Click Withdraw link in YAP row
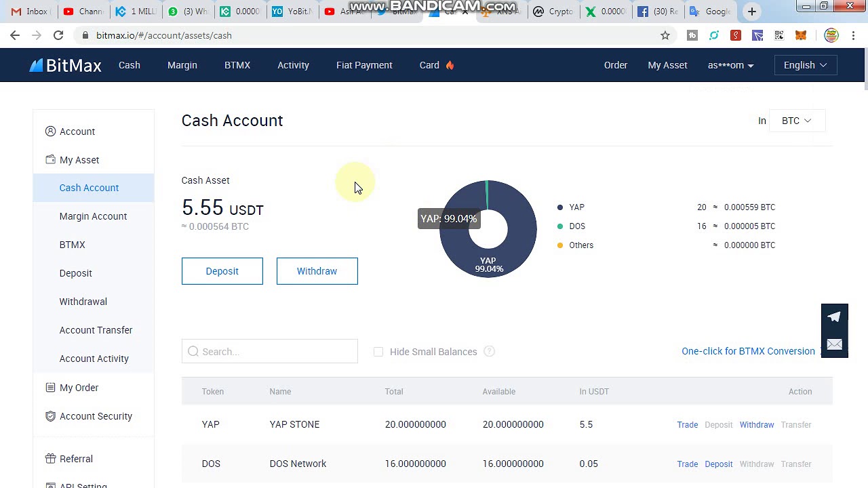Image resolution: width=868 pixels, height=488 pixels. pyautogui.click(x=757, y=424)
